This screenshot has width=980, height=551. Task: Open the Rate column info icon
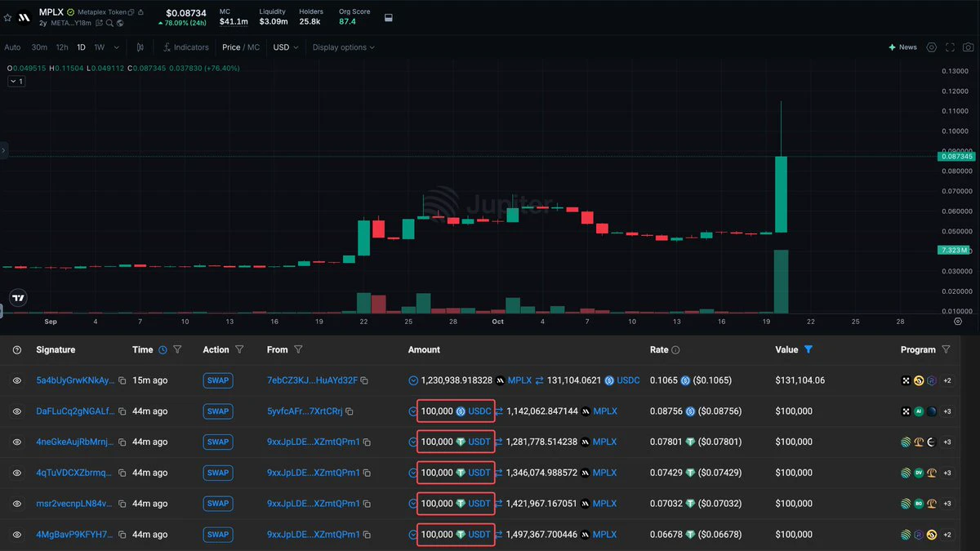675,349
